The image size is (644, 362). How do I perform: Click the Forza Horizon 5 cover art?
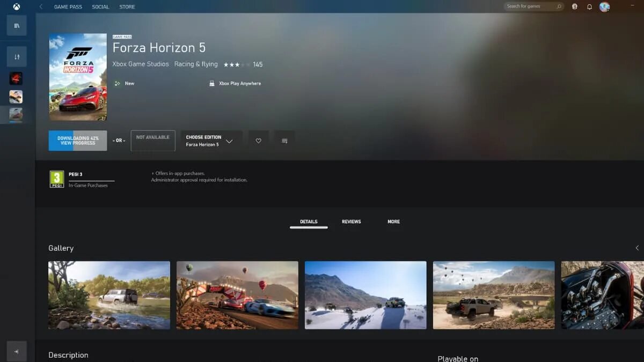click(78, 77)
